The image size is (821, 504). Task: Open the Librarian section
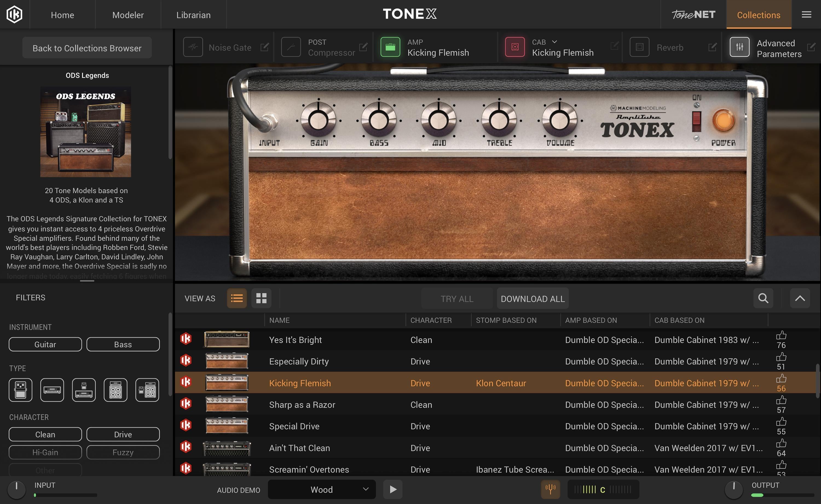coord(193,15)
